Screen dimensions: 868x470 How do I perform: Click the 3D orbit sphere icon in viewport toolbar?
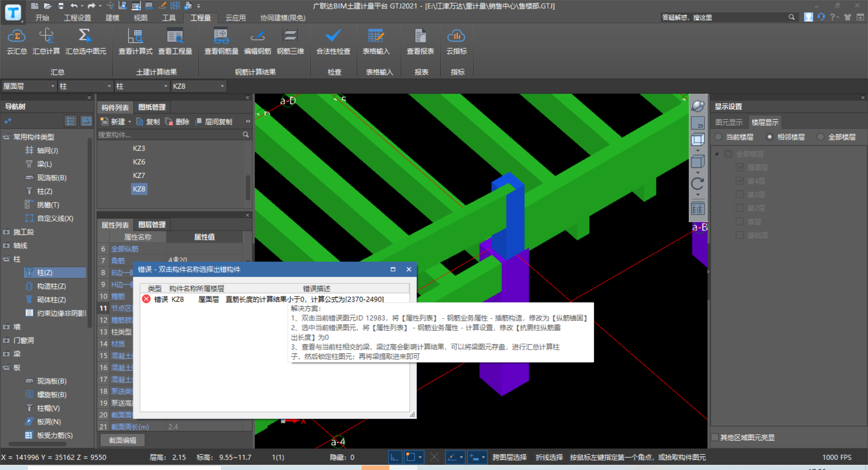click(698, 106)
